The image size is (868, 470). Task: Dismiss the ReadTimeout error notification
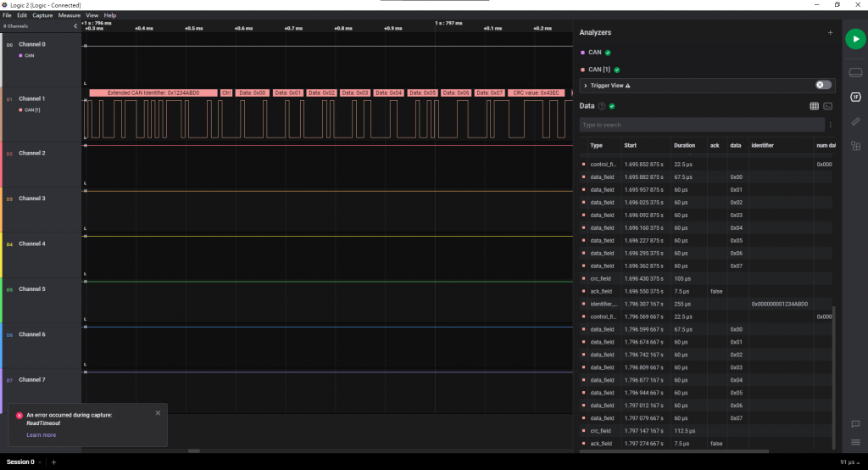[158, 413]
